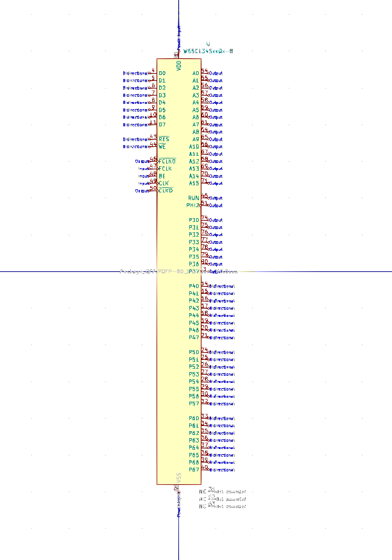Select the RES pin name
The image size is (392, 560).
coord(164,139)
